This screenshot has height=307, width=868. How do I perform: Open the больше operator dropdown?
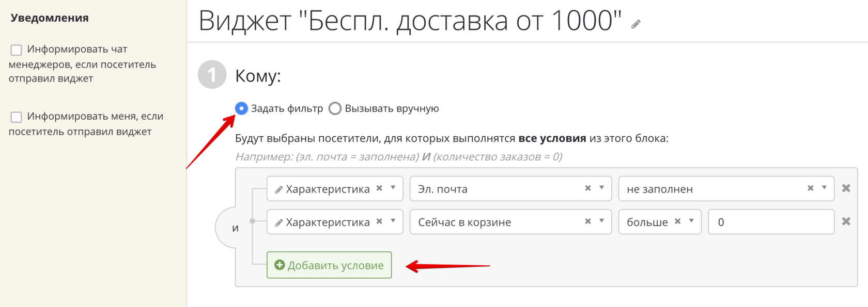click(x=691, y=221)
